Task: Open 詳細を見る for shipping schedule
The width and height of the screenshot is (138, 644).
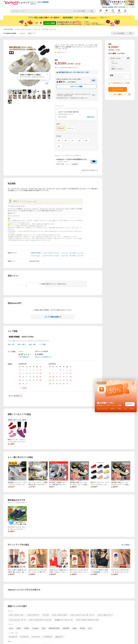Action: pyautogui.click(x=91, y=117)
